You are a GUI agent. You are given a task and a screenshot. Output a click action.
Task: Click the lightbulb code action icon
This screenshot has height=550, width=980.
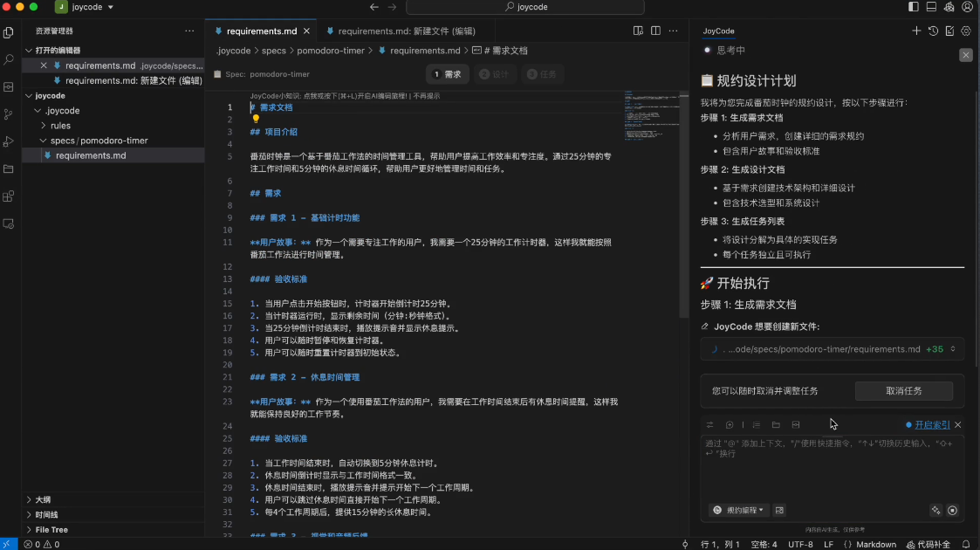pyautogui.click(x=256, y=119)
